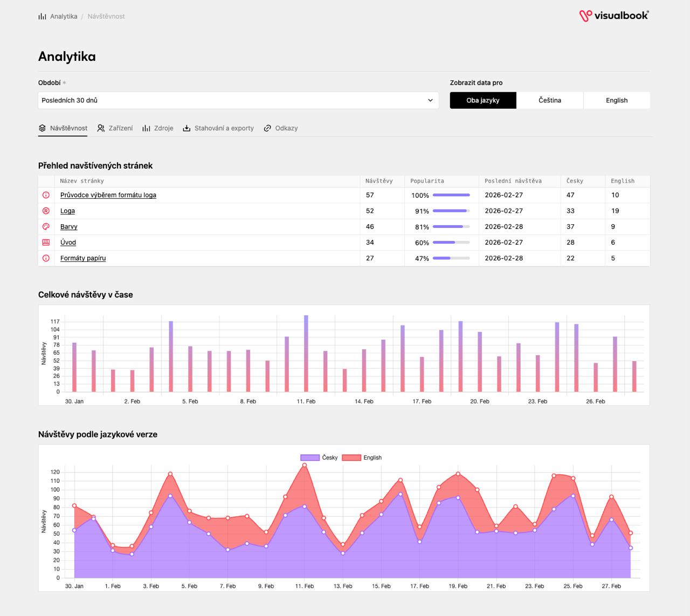Click the palette icon beside Barvy
This screenshot has height=616, width=690.
tap(46, 226)
